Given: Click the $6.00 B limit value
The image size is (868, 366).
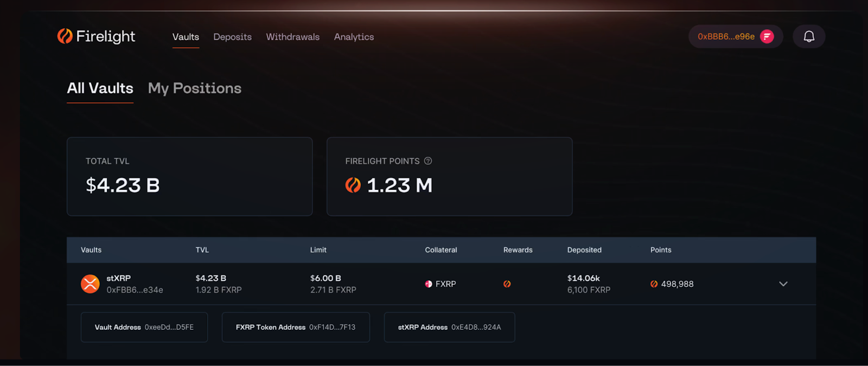Looking at the screenshot, I should 325,278.
